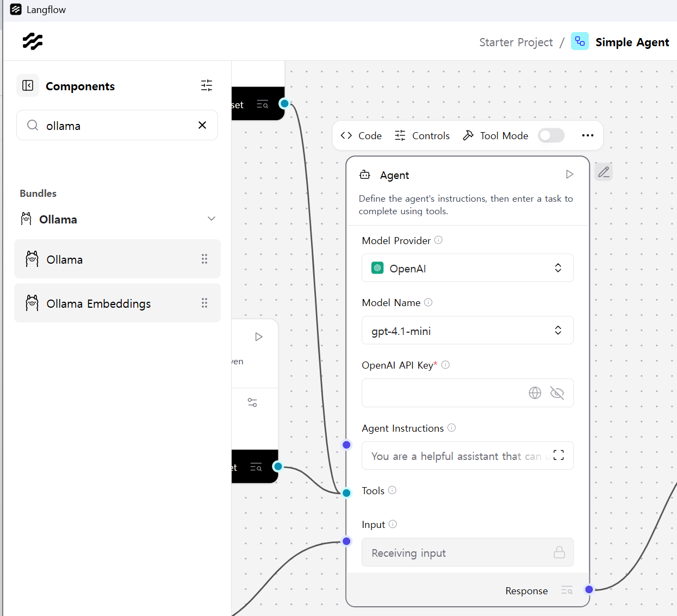Click the Langflow window title icon
Image resolution: width=677 pixels, height=616 pixels.
pos(16,10)
